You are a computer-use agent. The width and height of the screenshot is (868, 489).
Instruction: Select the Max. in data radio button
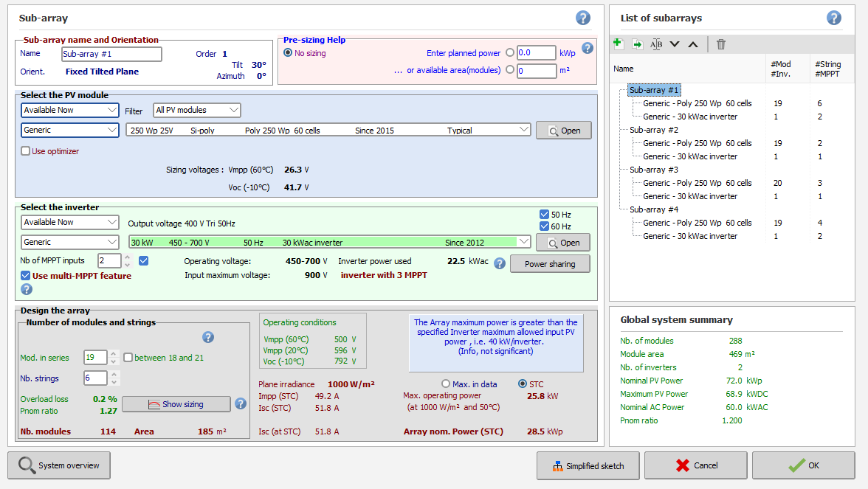click(446, 384)
